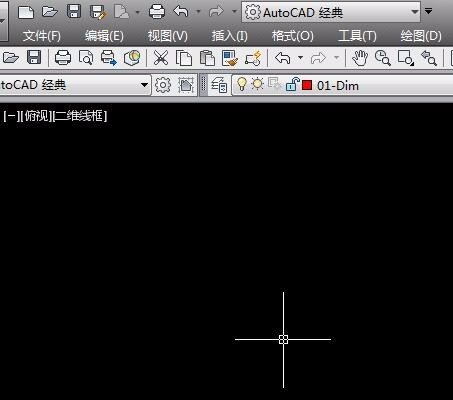
Task: Open the 编辑(E) menu
Action: tap(104, 36)
